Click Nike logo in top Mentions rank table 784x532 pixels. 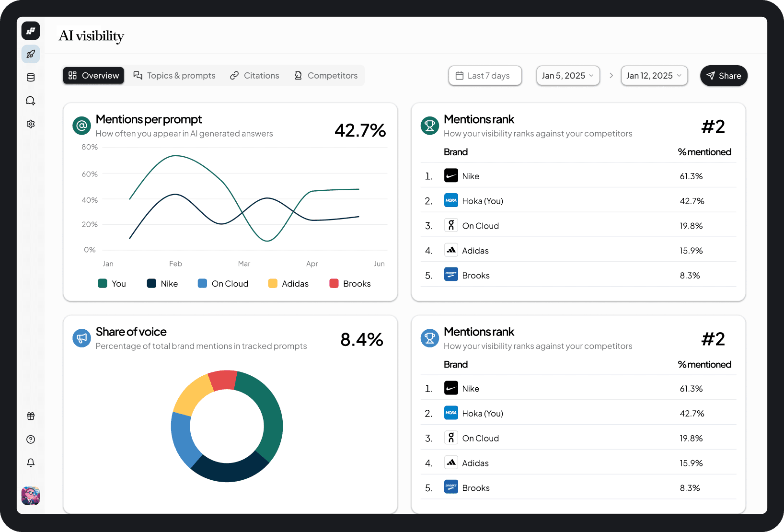pyautogui.click(x=451, y=175)
